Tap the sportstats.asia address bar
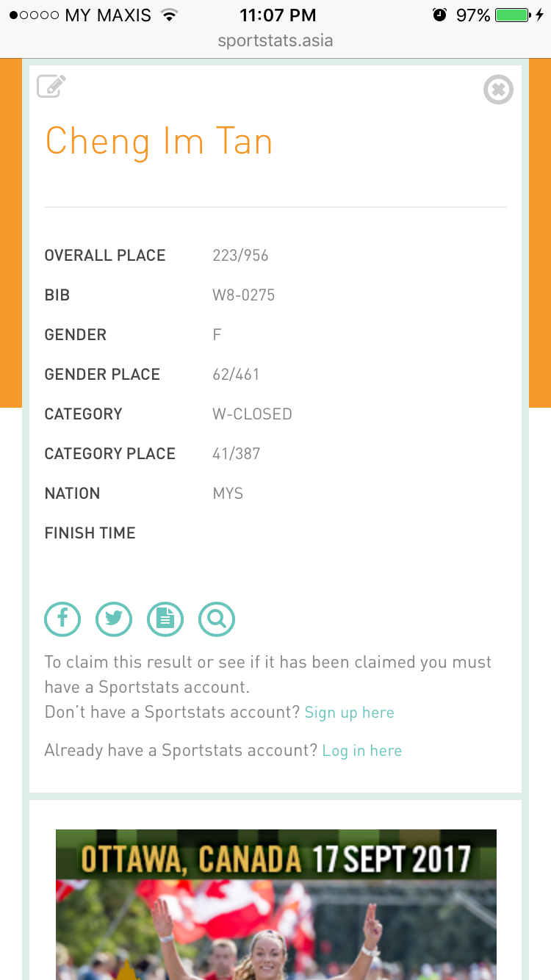551x980 pixels. point(275,40)
